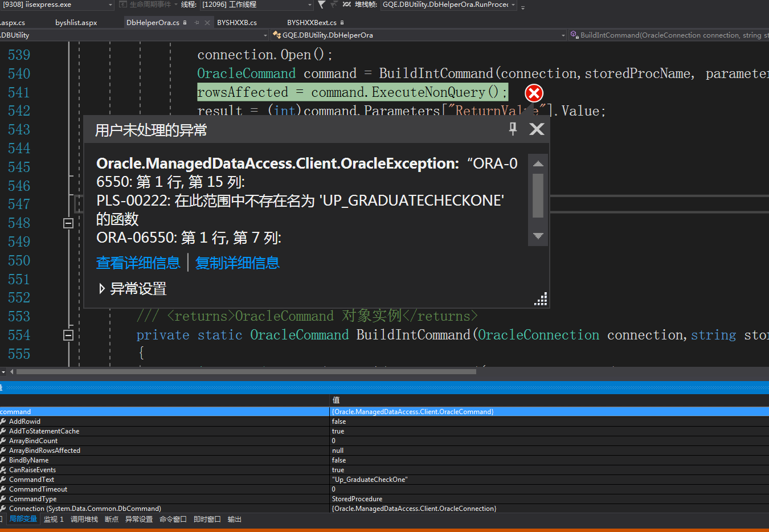769x532 pixels.
Task: Collapse the code block at line 548
Action: [68, 223]
